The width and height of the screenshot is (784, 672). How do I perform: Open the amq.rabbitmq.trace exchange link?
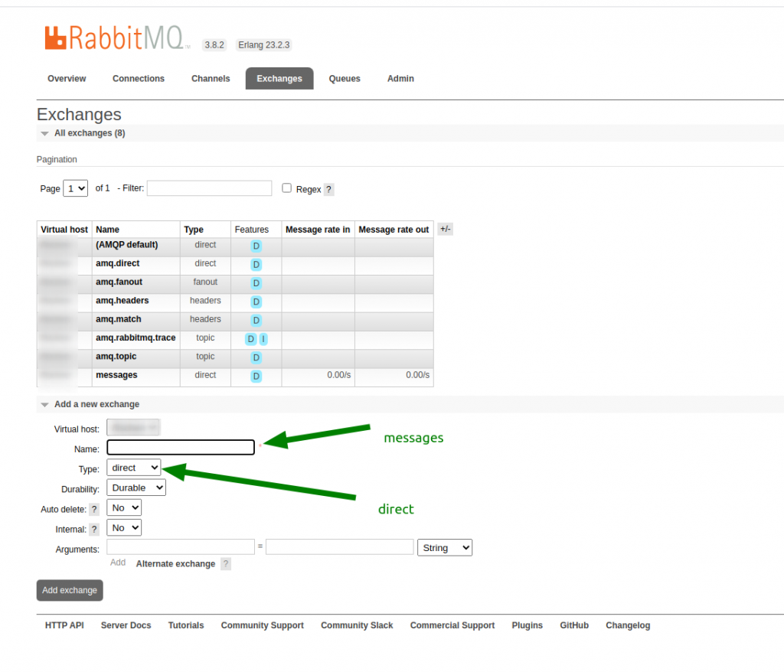coord(136,338)
